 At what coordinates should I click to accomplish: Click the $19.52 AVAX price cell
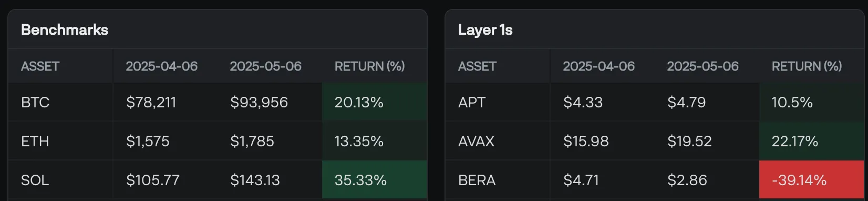pyautogui.click(x=689, y=141)
